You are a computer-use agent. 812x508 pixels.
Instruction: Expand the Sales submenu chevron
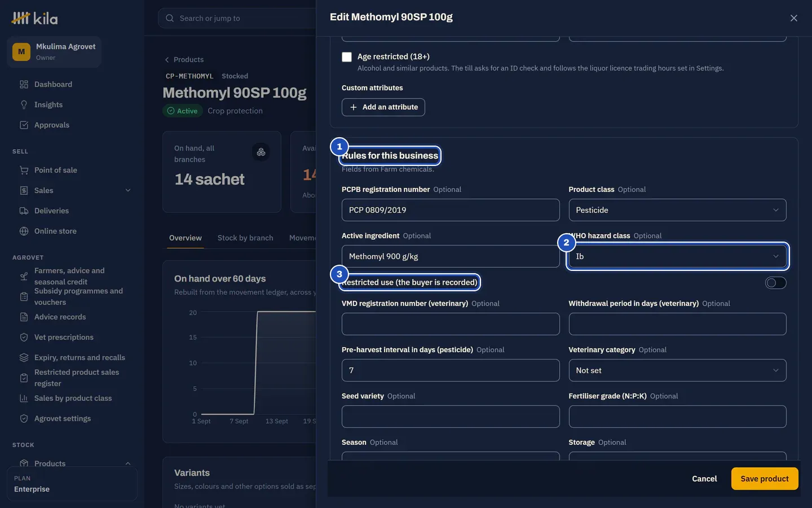coord(128,191)
